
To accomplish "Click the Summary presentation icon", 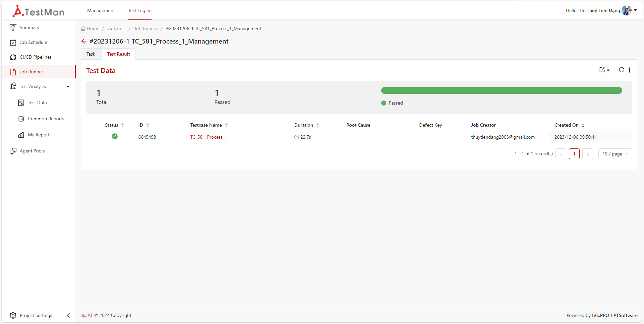I will click(x=13, y=27).
